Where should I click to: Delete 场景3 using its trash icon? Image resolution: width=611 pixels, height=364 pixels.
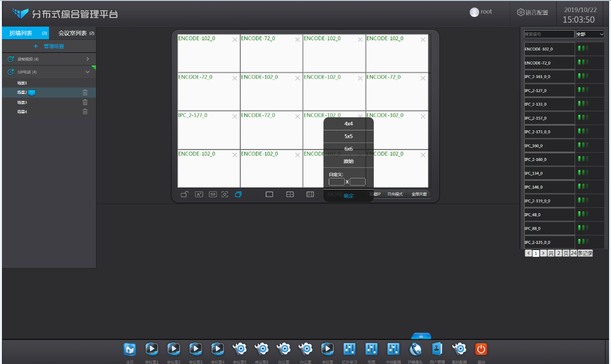tap(85, 102)
